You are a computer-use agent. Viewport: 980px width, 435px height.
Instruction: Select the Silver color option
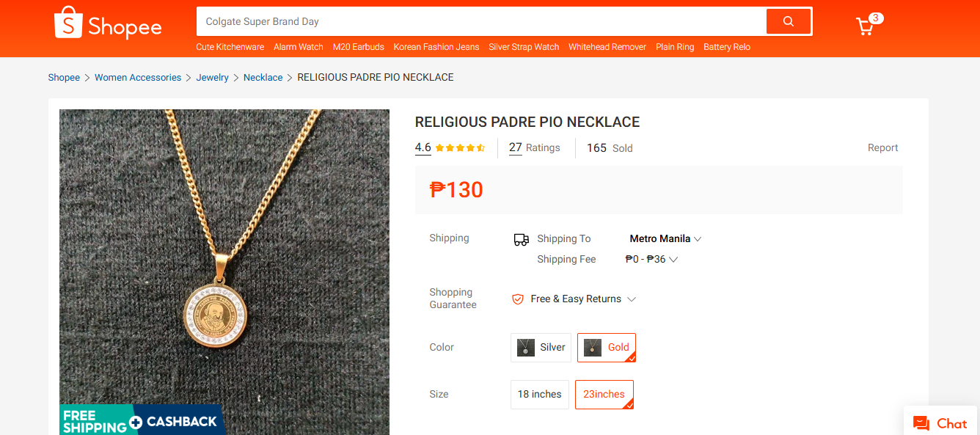(x=541, y=347)
